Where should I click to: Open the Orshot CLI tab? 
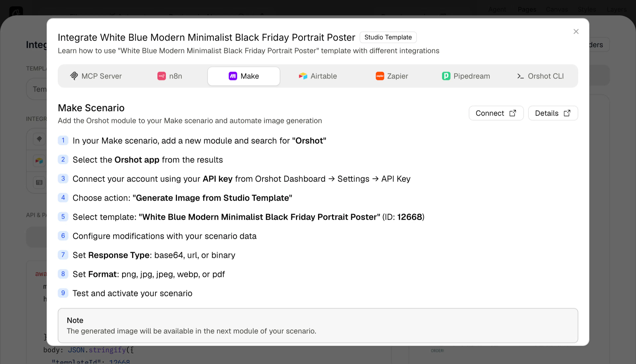point(540,76)
